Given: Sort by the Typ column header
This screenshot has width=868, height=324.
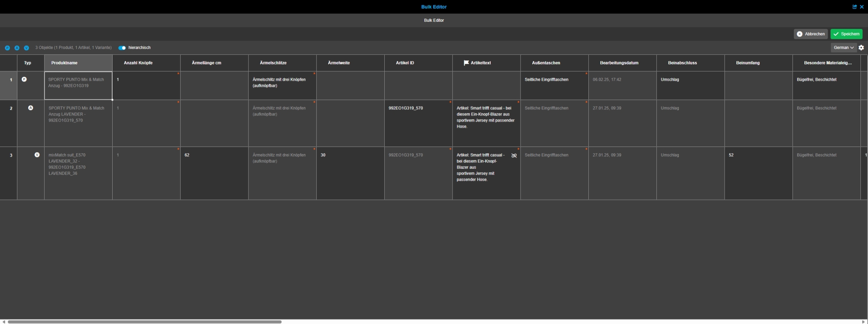Looking at the screenshot, I should pyautogui.click(x=31, y=63).
